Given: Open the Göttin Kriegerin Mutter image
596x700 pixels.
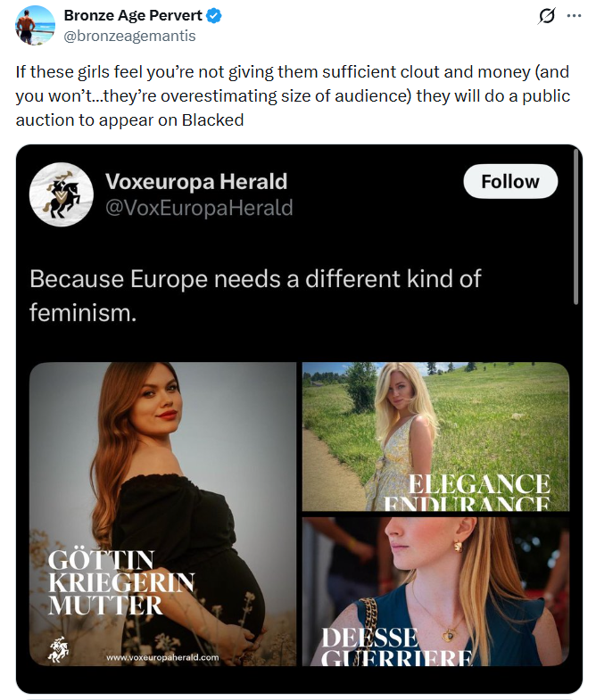Looking at the screenshot, I should [162, 515].
